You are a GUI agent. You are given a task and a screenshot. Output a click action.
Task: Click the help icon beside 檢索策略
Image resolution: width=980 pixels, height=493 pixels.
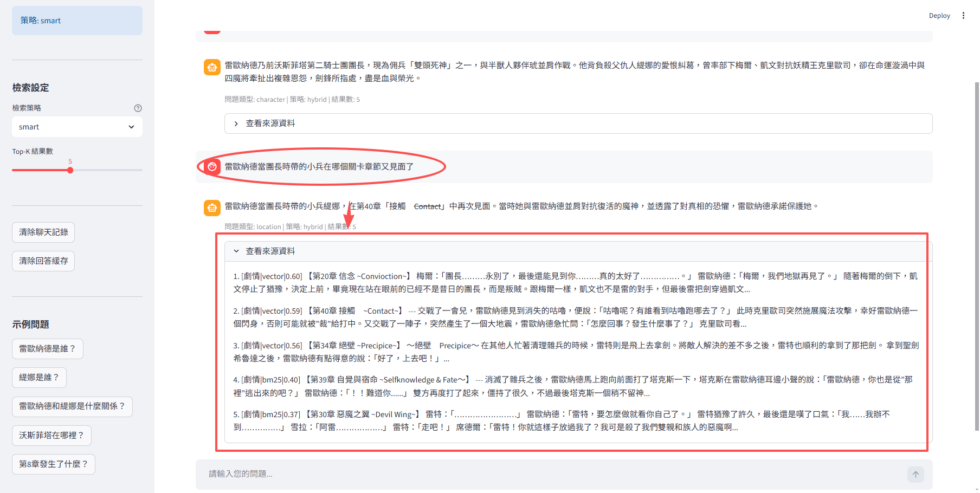click(x=138, y=108)
